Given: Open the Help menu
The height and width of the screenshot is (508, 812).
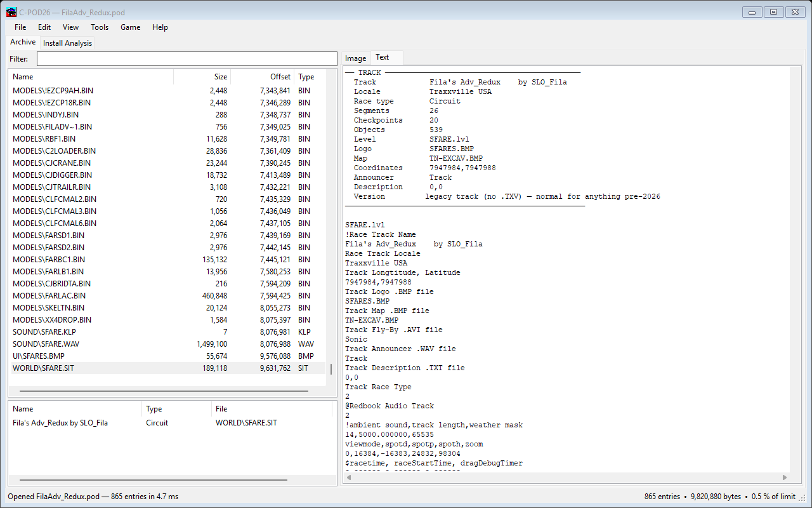Looking at the screenshot, I should click(x=160, y=27).
